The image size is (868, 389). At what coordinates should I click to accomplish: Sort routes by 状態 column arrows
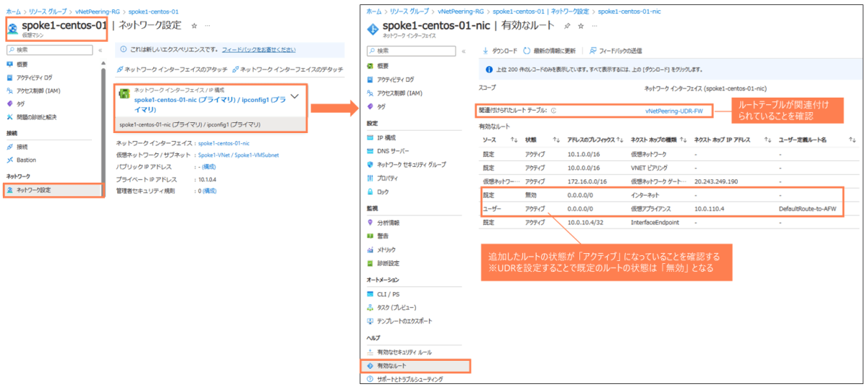[x=556, y=140]
